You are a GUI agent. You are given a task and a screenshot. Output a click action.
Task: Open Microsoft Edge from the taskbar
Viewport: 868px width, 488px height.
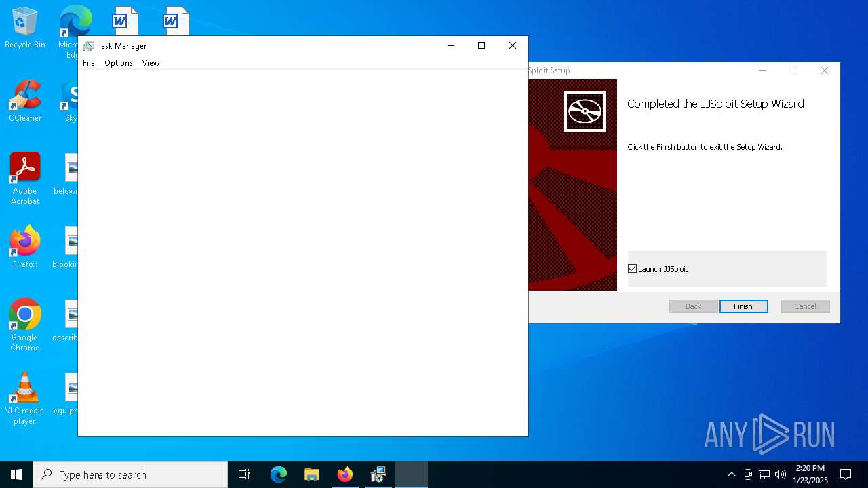coord(279,474)
